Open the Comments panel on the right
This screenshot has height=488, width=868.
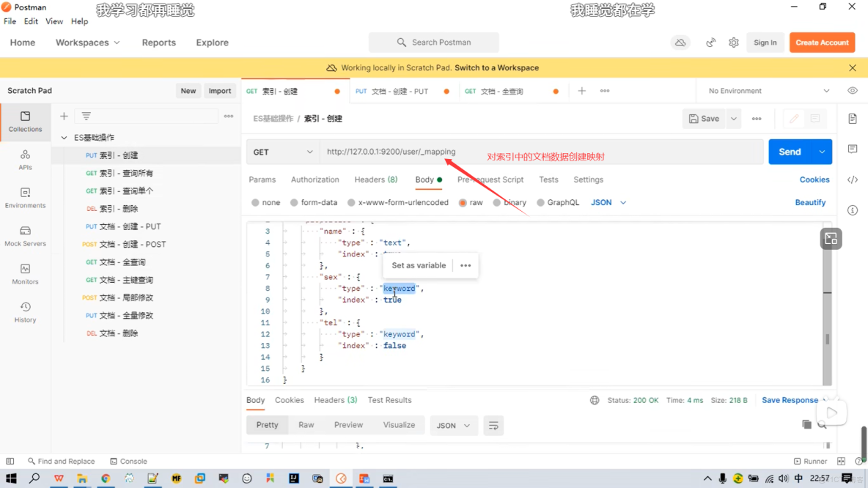pyautogui.click(x=853, y=149)
